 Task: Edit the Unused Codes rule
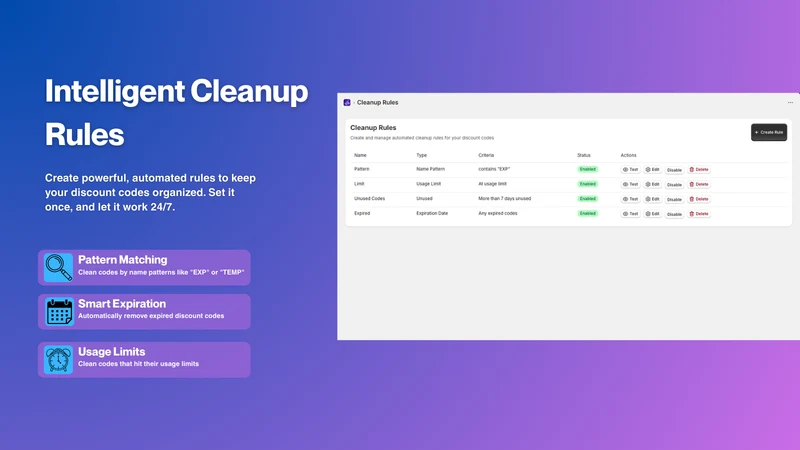(653, 199)
